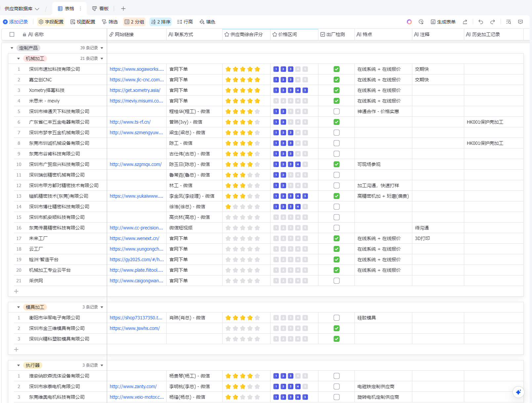Set fifth star rating for 广东省仁丰五金电器有限公司
532x403 pixels.
click(x=257, y=122)
